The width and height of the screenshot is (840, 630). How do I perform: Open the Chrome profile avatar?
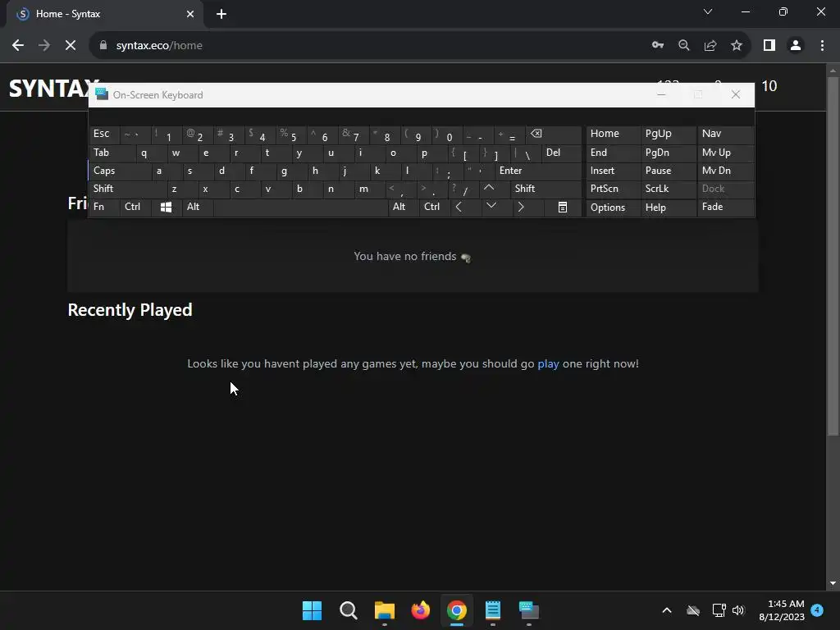click(796, 46)
